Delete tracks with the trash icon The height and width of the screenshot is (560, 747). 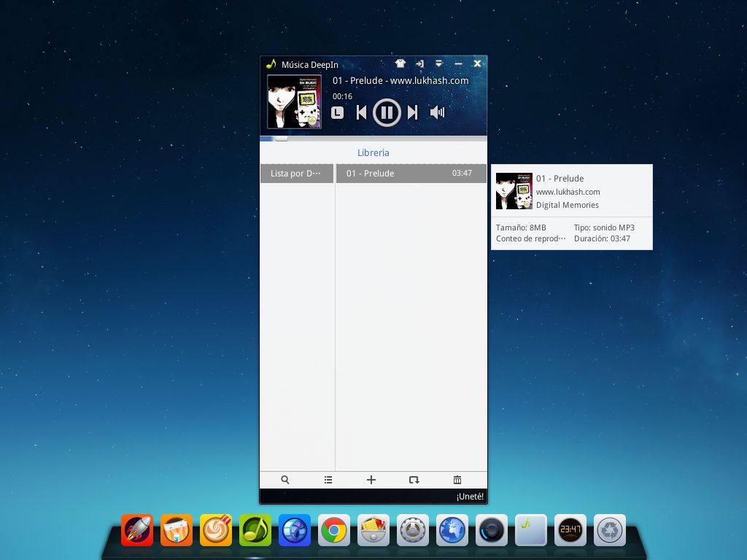457,480
